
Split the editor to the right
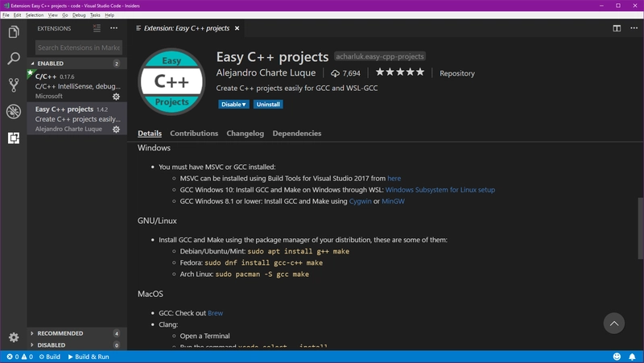617,28
